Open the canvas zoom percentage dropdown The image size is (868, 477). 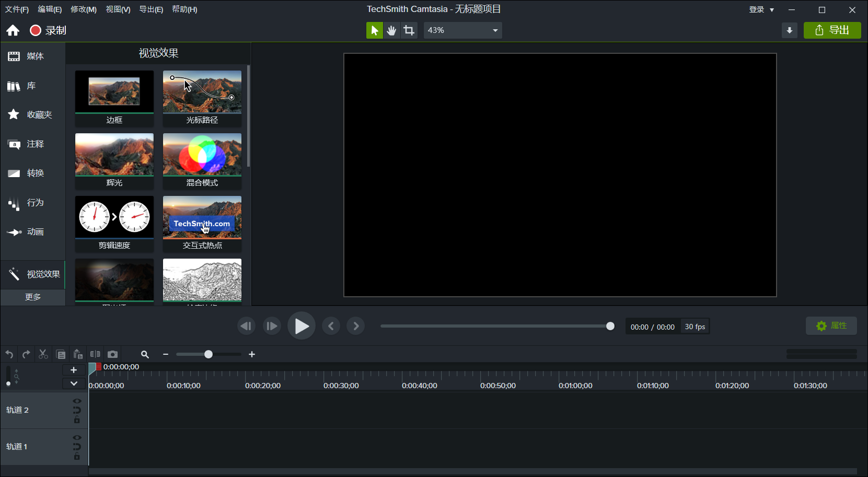pos(494,30)
